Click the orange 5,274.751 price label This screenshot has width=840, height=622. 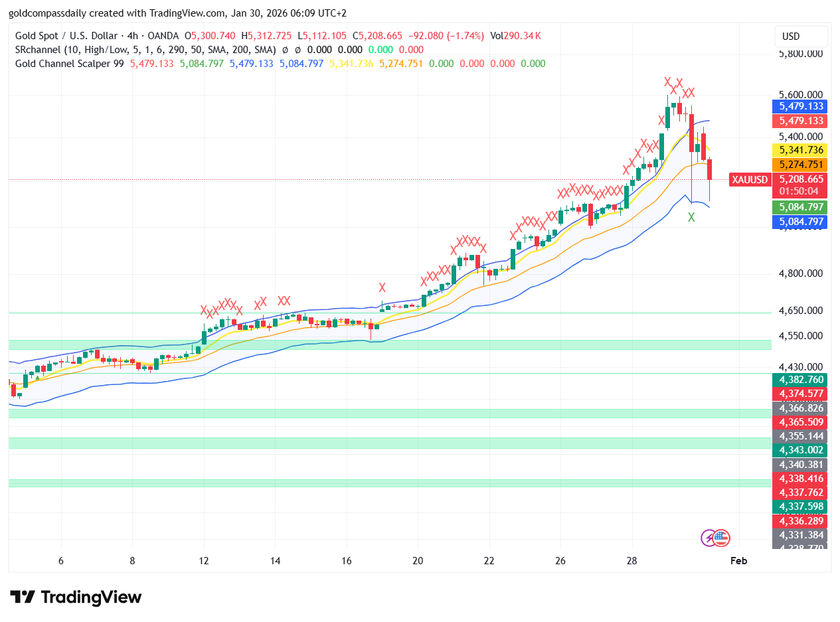(799, 165)
